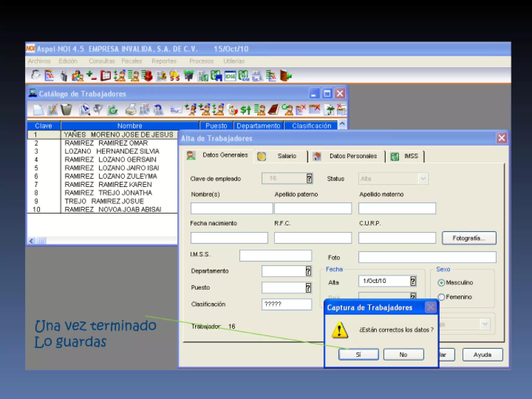Click the trash can delete icon
532x399 pixels.
pyautogui.click(x=66, y=110)
